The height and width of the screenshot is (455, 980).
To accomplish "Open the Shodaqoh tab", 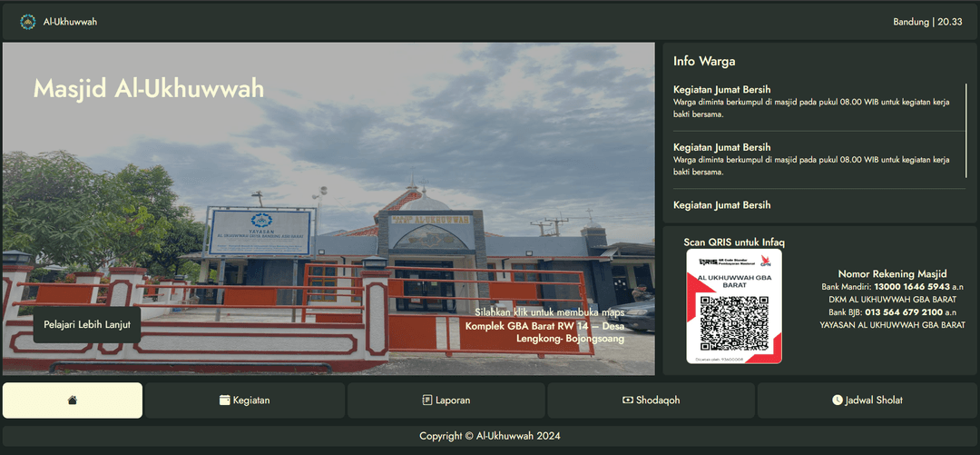I will [651, 401].
